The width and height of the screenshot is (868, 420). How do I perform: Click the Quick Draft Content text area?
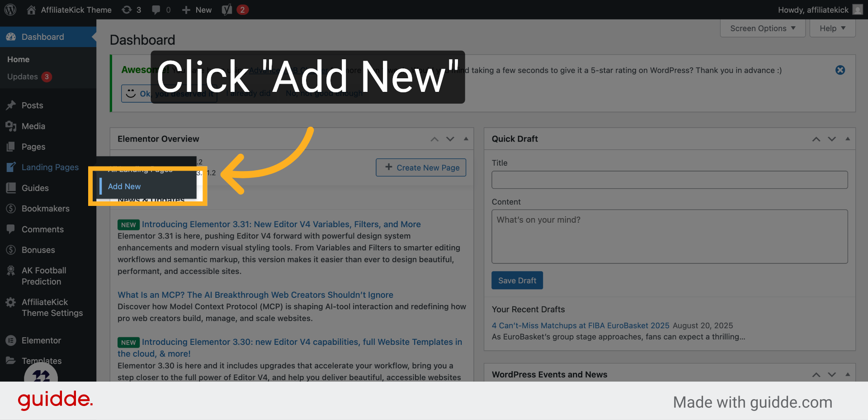(x=670, y=236)
